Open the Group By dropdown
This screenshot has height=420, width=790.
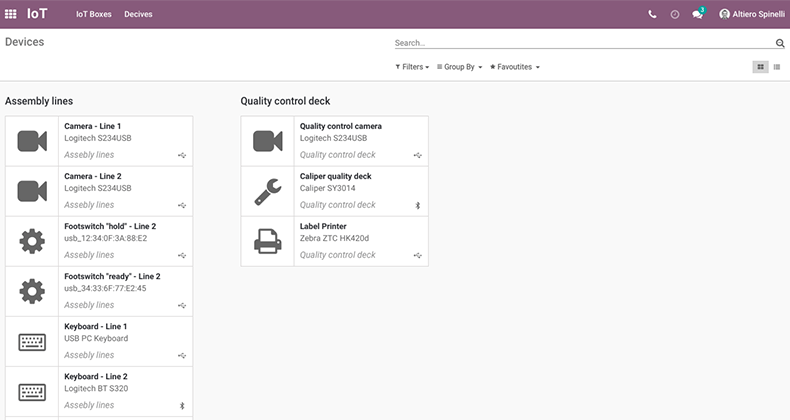(459, 67)
